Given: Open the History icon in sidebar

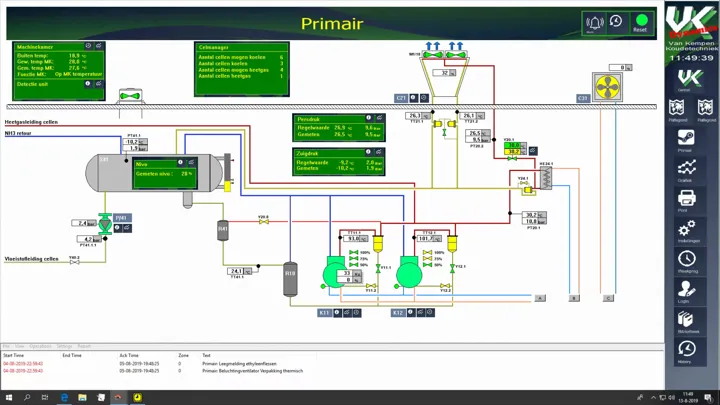Looking at the screenshot, I should tap(686, 352).
